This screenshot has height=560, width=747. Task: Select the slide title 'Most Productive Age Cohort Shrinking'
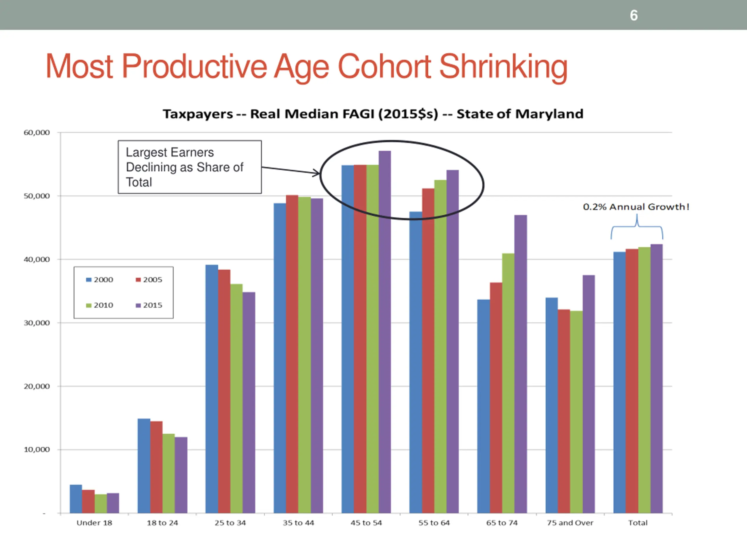(x=306, y=66)
